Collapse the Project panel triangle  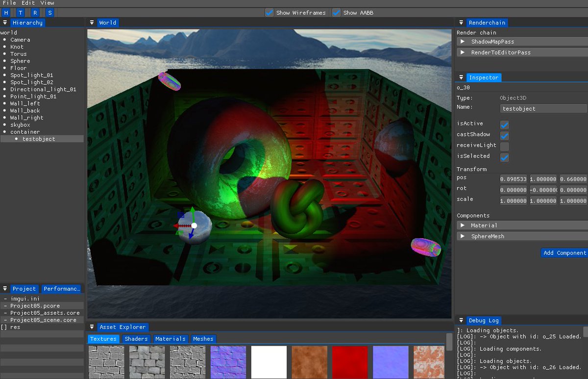tap(5, 289)
